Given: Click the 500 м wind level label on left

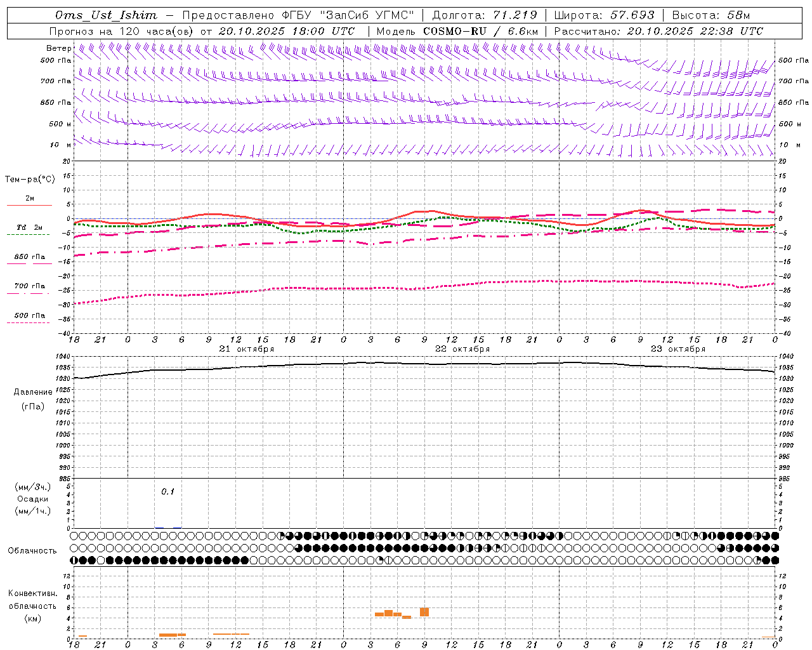Looking at the screenshot, I should pos(60,124).
